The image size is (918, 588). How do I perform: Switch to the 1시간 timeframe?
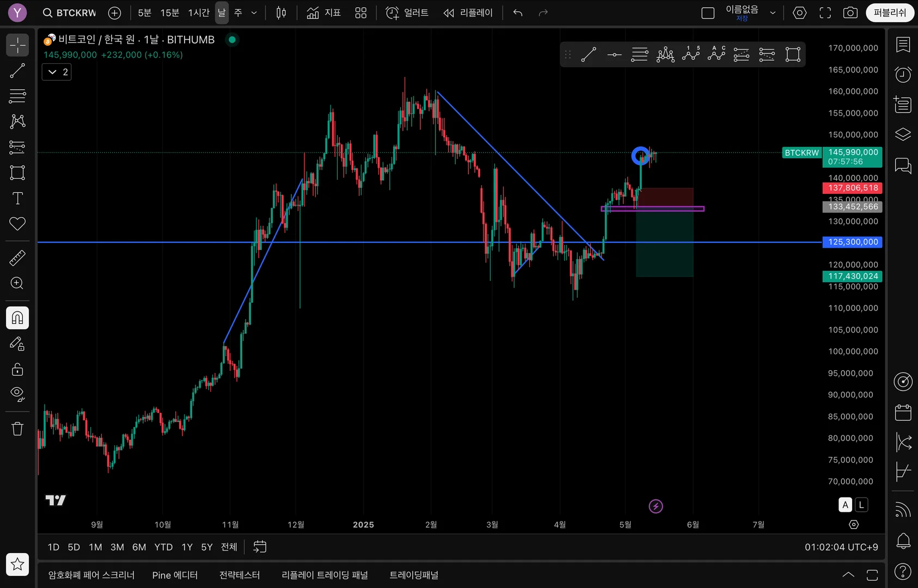(x=198, y=13)
